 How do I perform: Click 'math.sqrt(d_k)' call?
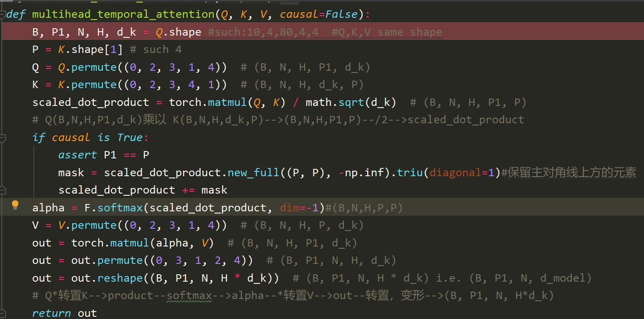coord(351,102)
